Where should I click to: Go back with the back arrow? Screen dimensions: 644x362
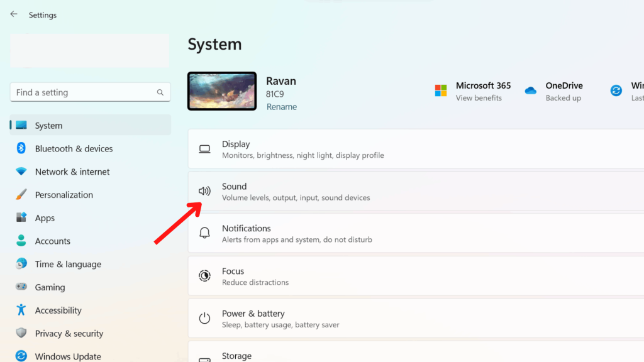pyautogui.click(x=14, y=14)
